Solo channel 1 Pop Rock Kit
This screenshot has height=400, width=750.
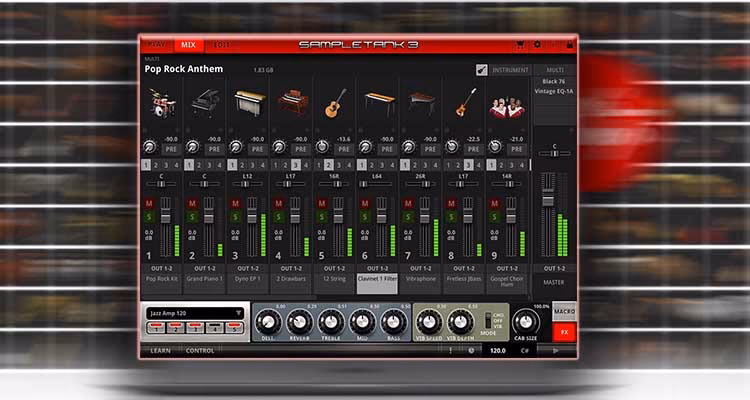coord(149,217)
